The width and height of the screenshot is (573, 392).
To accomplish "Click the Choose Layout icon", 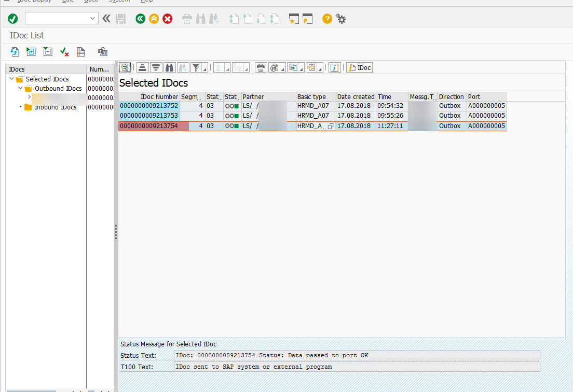I will pos(311,67).
